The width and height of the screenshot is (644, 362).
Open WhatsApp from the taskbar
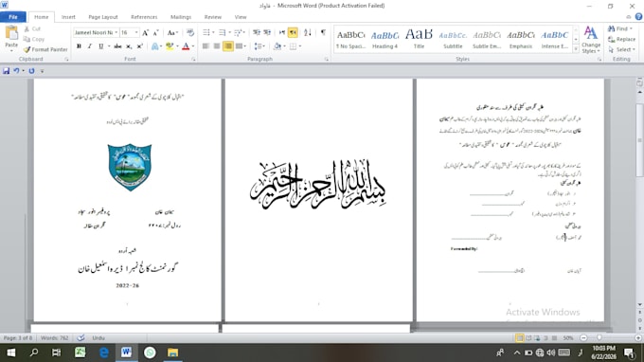click(x=150, y=353)
